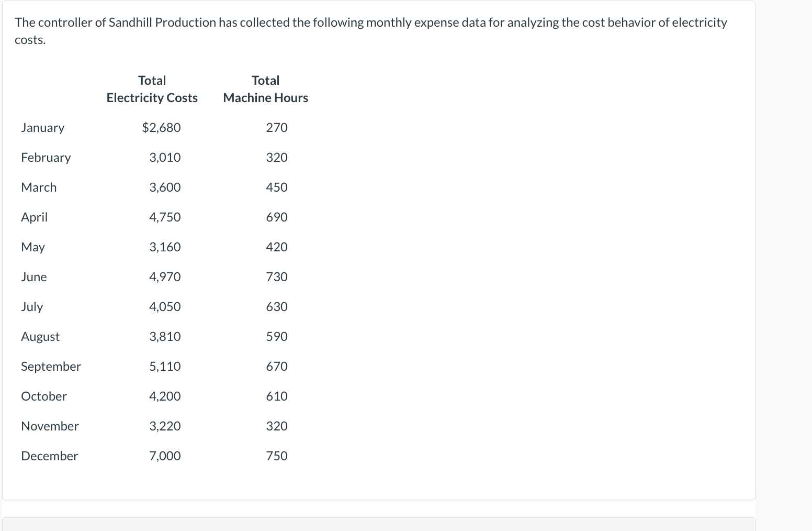This screenshot has height=531, width=812.
Task: Select the May row label
Action: point(33,247)
